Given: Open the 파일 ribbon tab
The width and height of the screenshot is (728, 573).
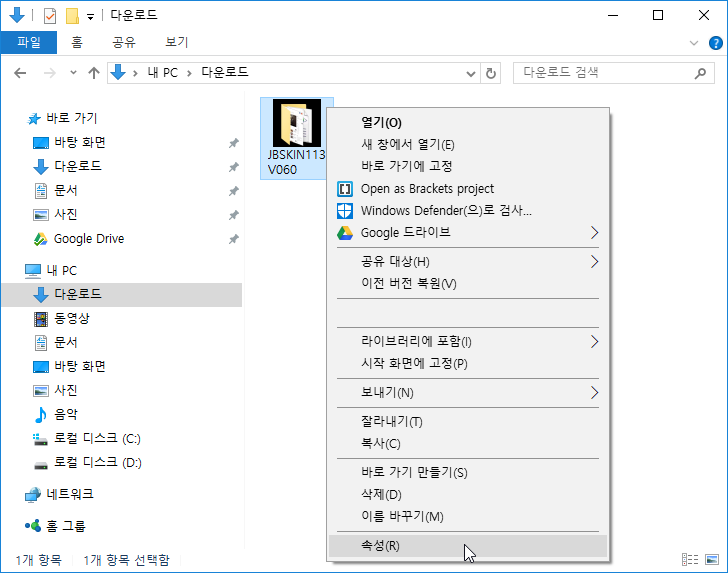Looking at the screenshot, I should pyautogui.click(x=29, y=42).
